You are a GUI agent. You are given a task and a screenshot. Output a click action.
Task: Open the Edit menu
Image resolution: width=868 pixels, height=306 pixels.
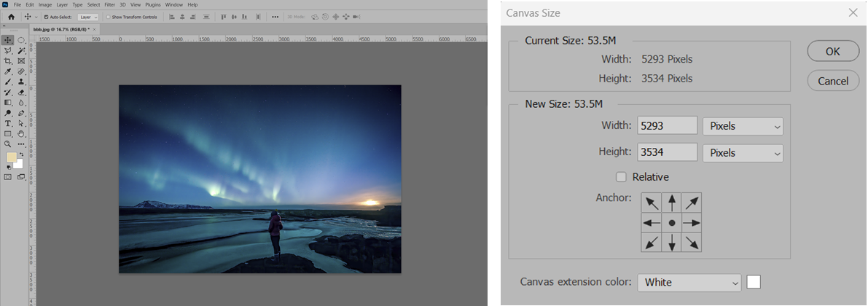pyautogui.click(x=30, y=4)
